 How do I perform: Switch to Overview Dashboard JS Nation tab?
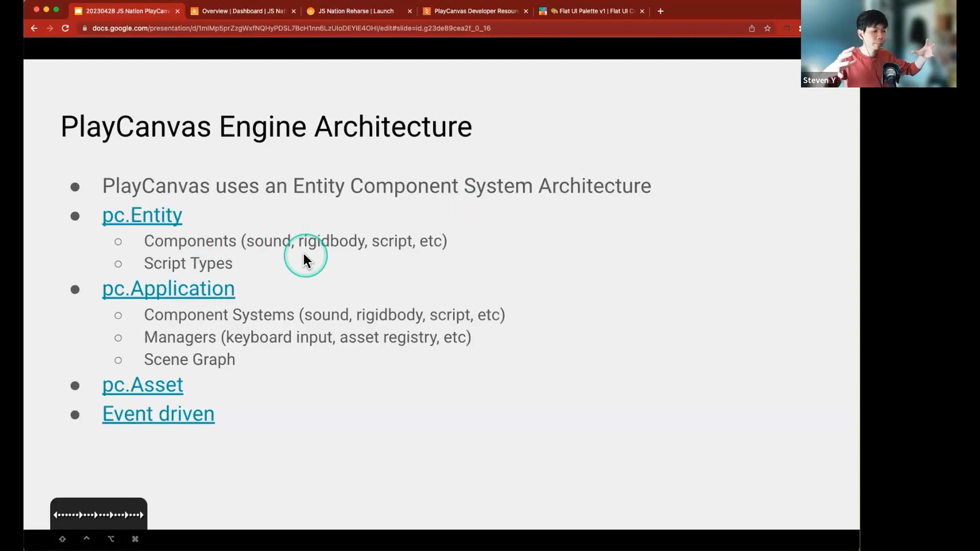coord(240,11)
